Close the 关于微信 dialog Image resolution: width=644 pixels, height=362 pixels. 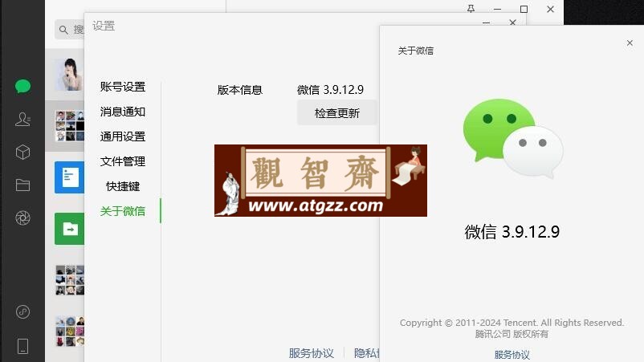630,43
